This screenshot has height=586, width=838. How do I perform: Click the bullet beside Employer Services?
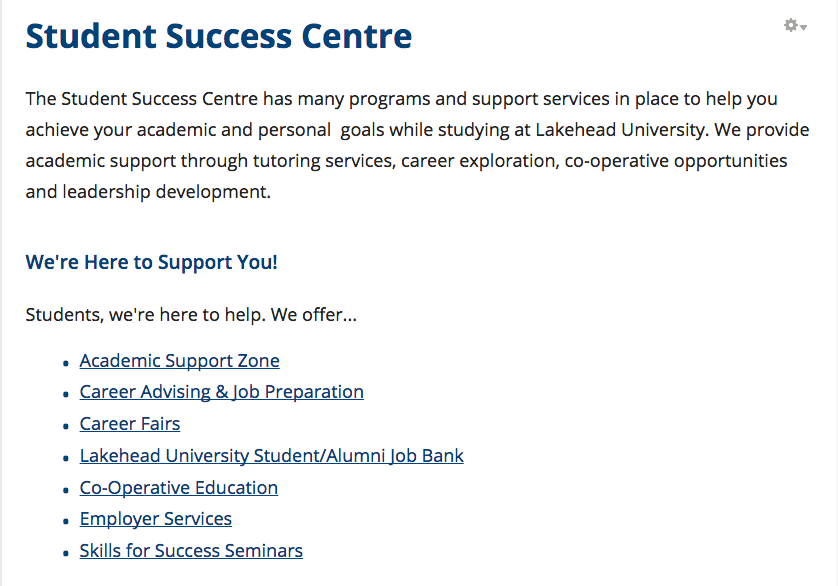tap(66, 522)
